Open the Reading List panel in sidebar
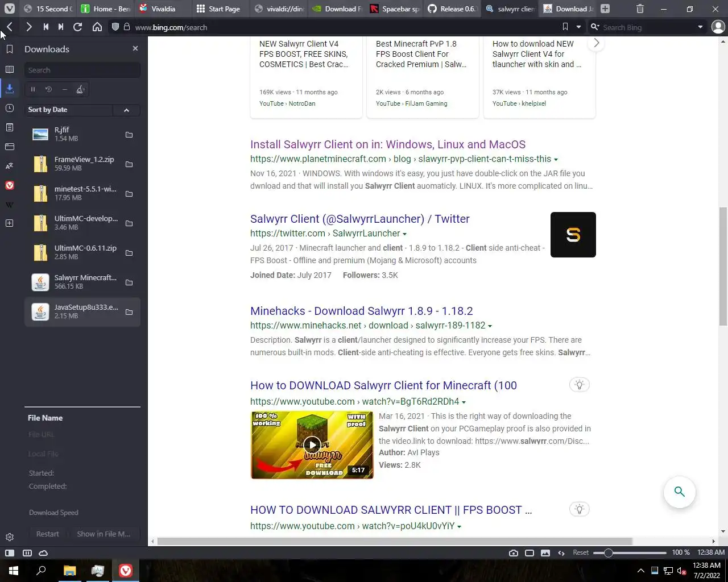The width and height of the screenshot is (728, 582). point(10,69)
